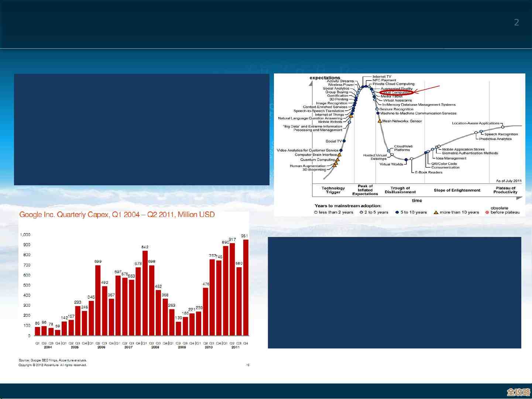Select the Mesh Networks: Sensor triangle marker
Screen dimensions: 532x399
[380, 121]
